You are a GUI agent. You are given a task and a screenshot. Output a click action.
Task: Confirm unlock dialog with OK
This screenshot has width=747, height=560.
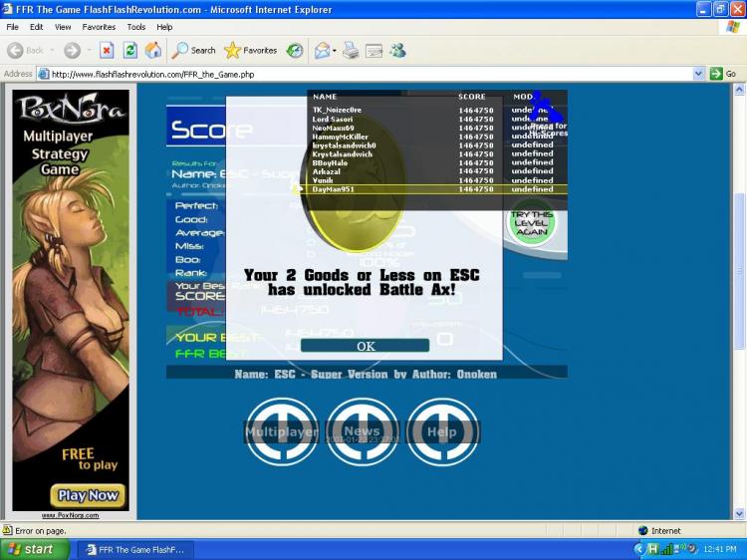tap(365, 346)
